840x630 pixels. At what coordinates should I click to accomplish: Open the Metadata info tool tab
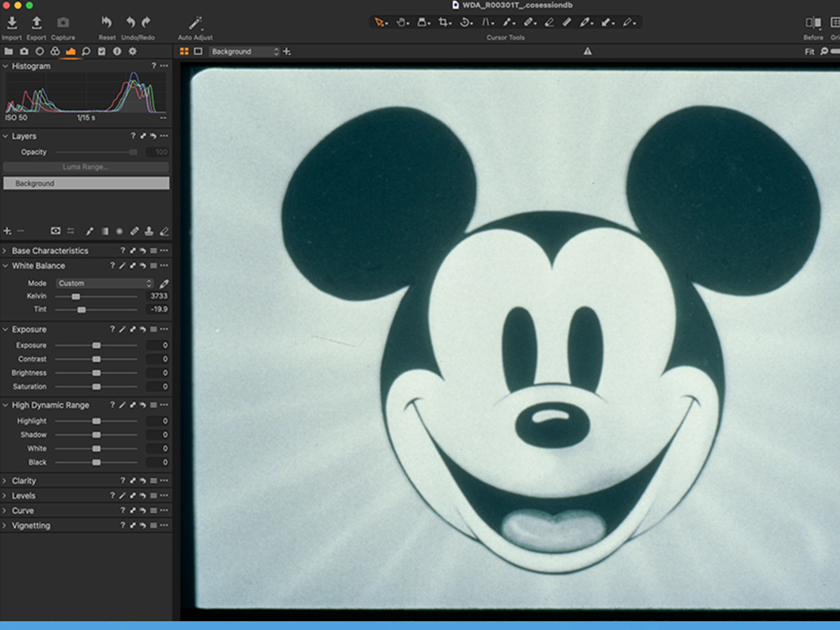116,52
